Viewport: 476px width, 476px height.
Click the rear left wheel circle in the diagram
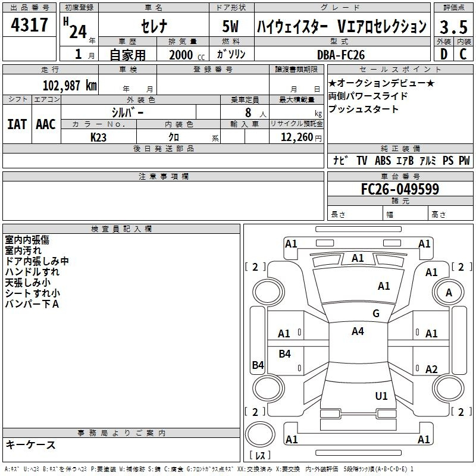click(268, 389)
